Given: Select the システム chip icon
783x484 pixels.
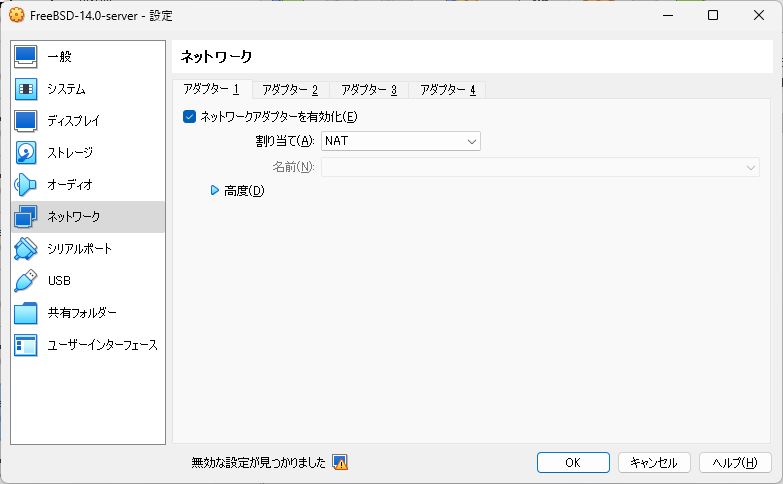Looking at the screenshot, I should [25, 89].
